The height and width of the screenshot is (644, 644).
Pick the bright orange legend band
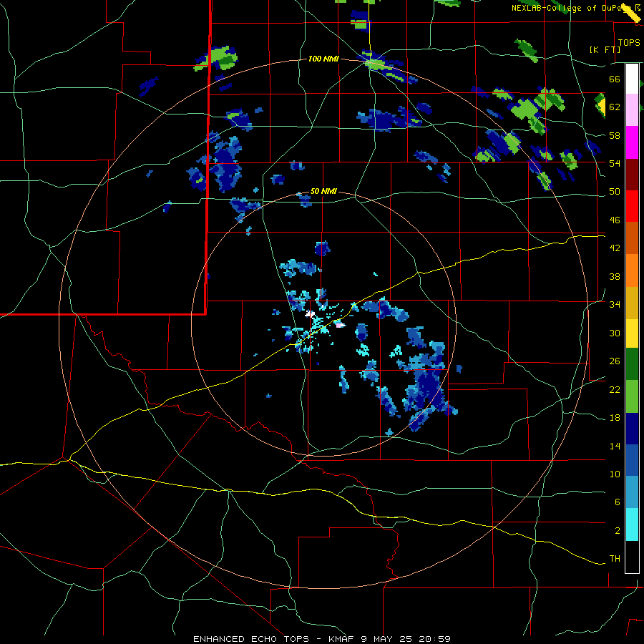632,270
